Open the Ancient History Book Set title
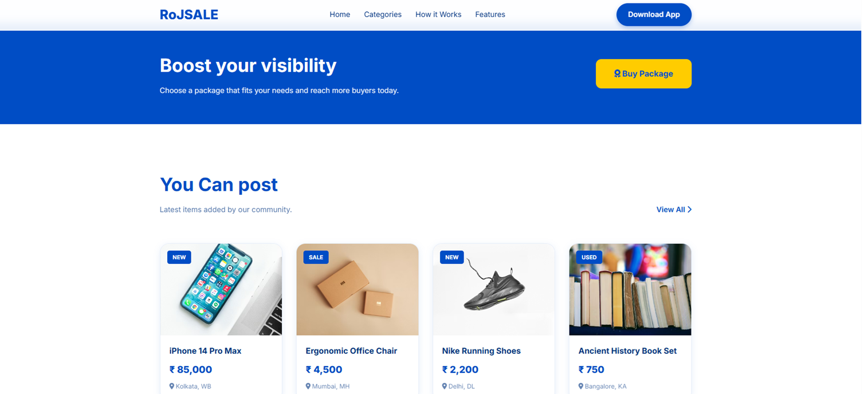 click(x=627, y=350)
